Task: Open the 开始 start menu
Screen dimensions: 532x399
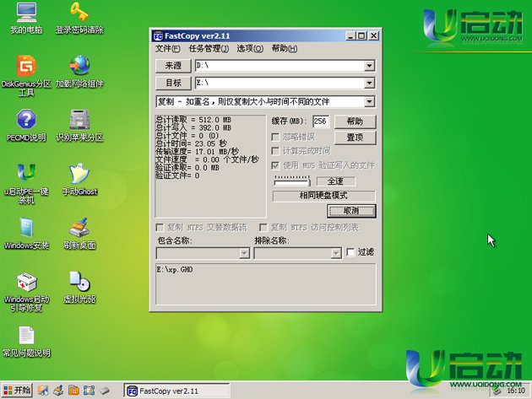Action: (x=17, y=391)
